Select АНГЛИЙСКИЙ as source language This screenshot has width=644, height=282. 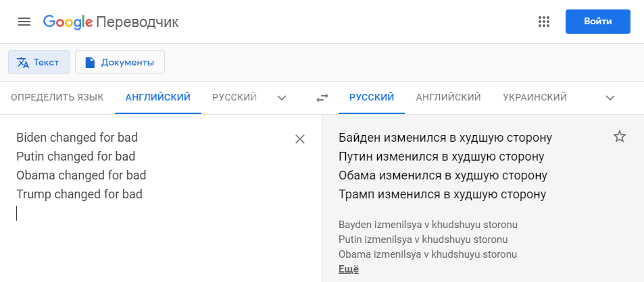157,97
